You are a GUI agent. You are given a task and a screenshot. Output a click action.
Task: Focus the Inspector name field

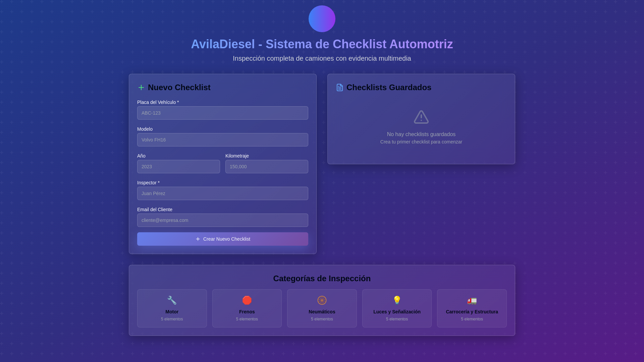[x=223, y=193]
